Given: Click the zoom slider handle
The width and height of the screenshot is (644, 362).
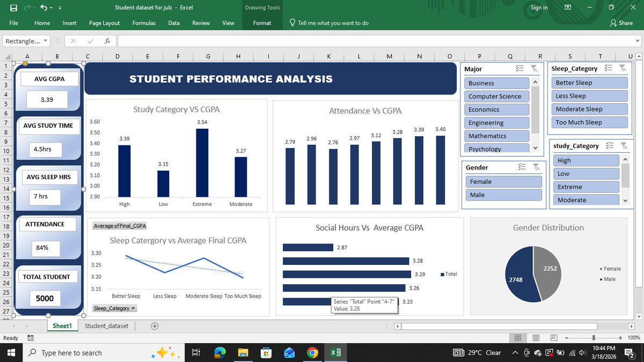Looking at the screenshot, I should click(594, 338).
